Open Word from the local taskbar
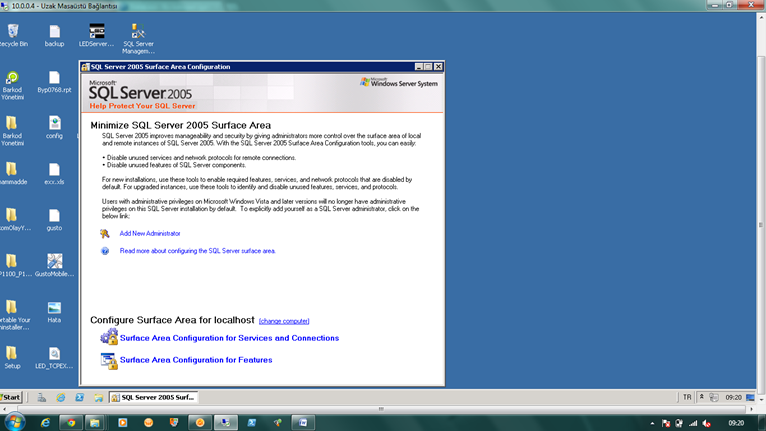 [x=303, y=423]
